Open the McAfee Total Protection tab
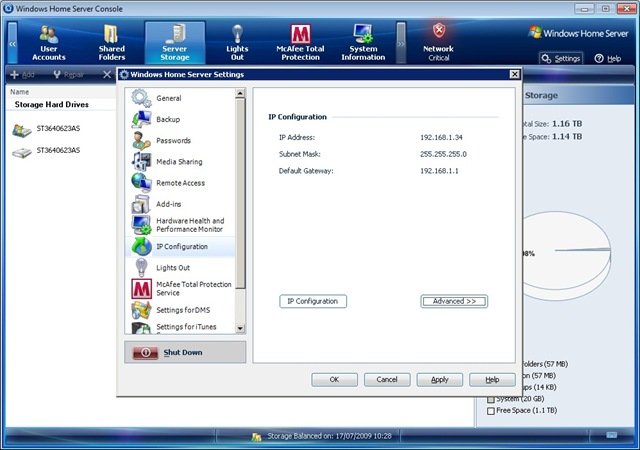Viewport: 640px width, 450px height. tap(300, 43)
